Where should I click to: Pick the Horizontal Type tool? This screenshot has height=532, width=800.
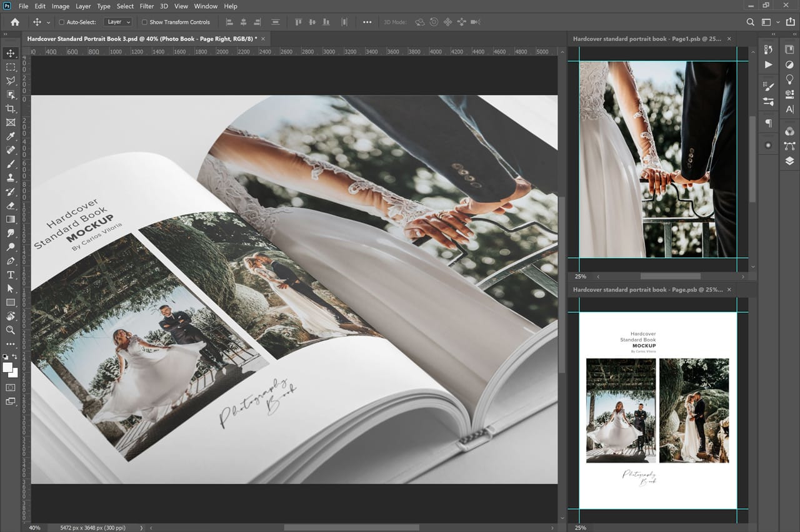[x=11, y=275]
